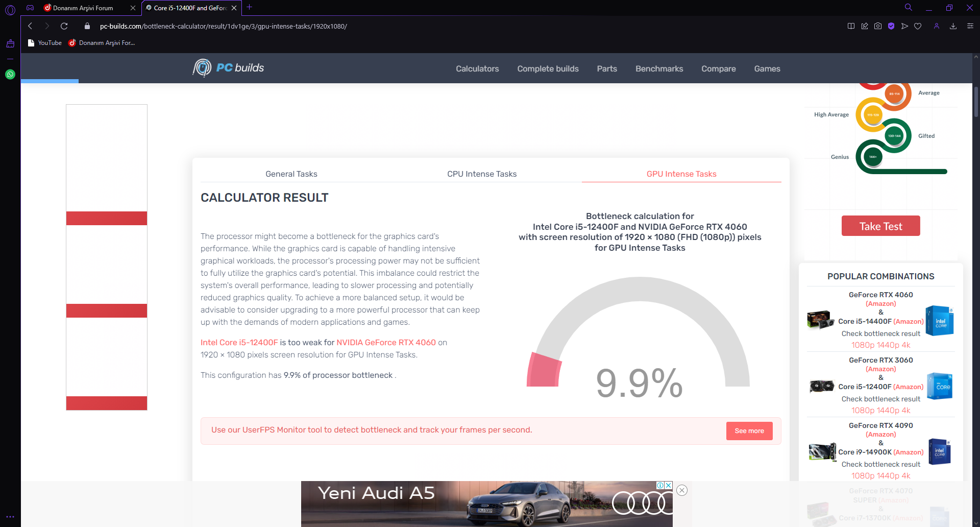Go forward to the next page
The image size is (980, 527).
[x=47, y=26]
